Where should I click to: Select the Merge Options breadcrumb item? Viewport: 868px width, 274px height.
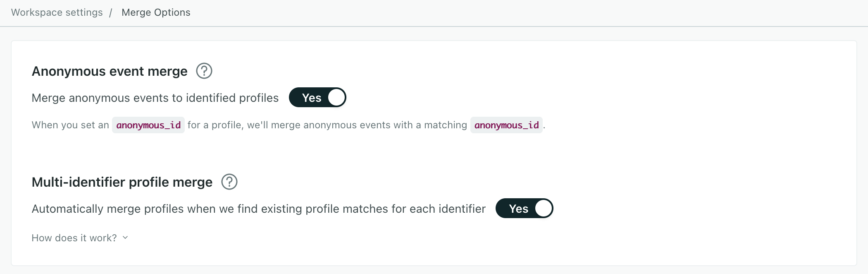click(x=156, y=12)
